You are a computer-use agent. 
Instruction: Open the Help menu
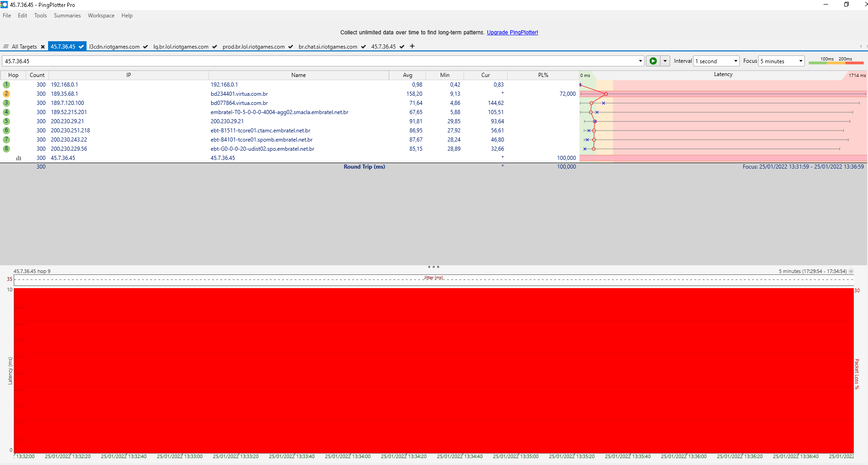pyautogui.click(x=127, y=16)
